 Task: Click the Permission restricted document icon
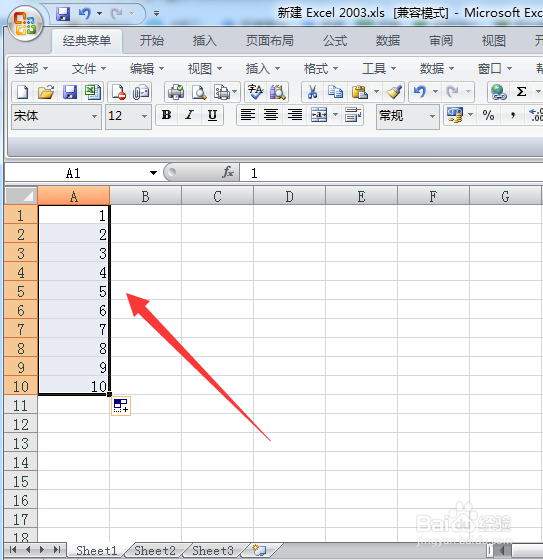[118, 92]
